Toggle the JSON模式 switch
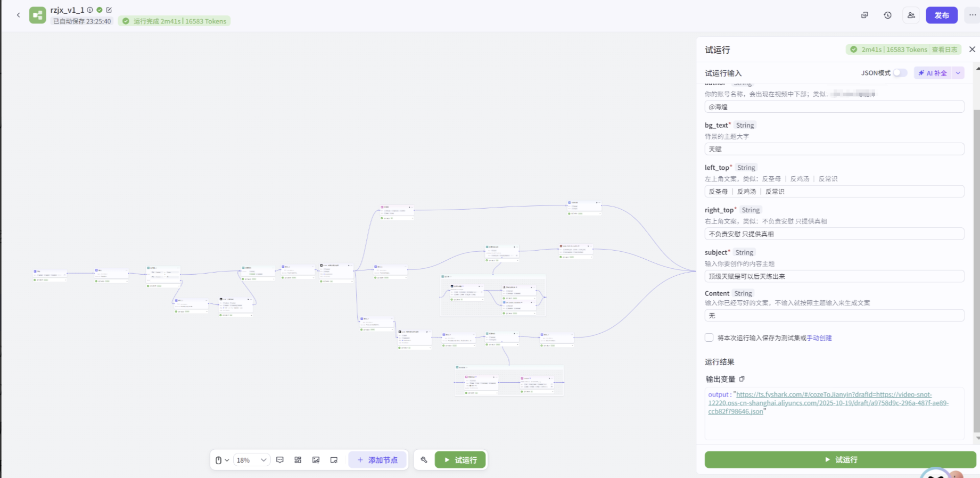Viewport: 980px width, 478px height. (900, 73)
